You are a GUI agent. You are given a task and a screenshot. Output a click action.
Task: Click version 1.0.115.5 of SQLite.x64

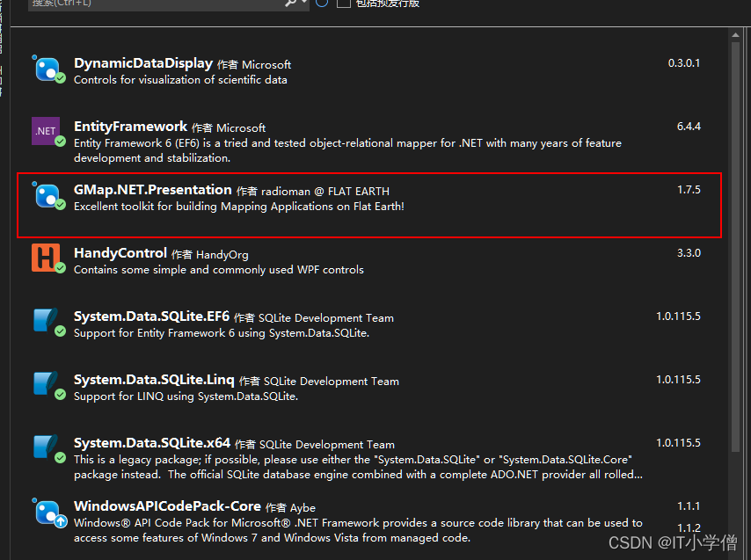click(678, 443)
